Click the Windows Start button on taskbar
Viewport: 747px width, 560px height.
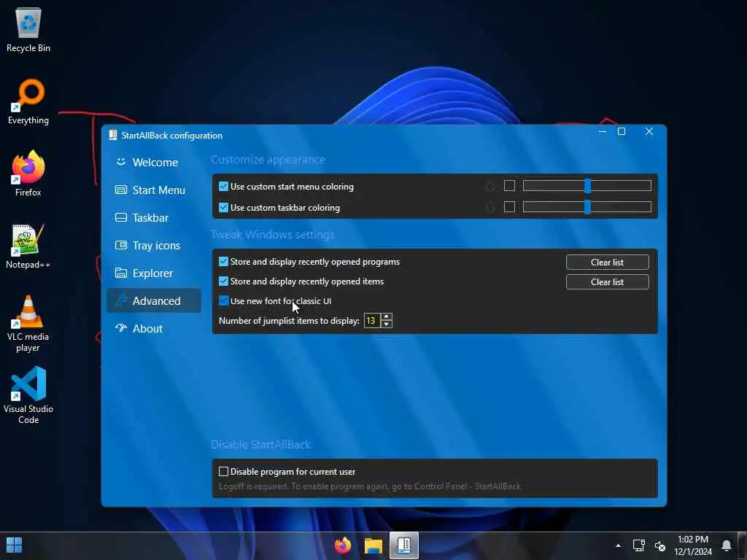(15, 545)
